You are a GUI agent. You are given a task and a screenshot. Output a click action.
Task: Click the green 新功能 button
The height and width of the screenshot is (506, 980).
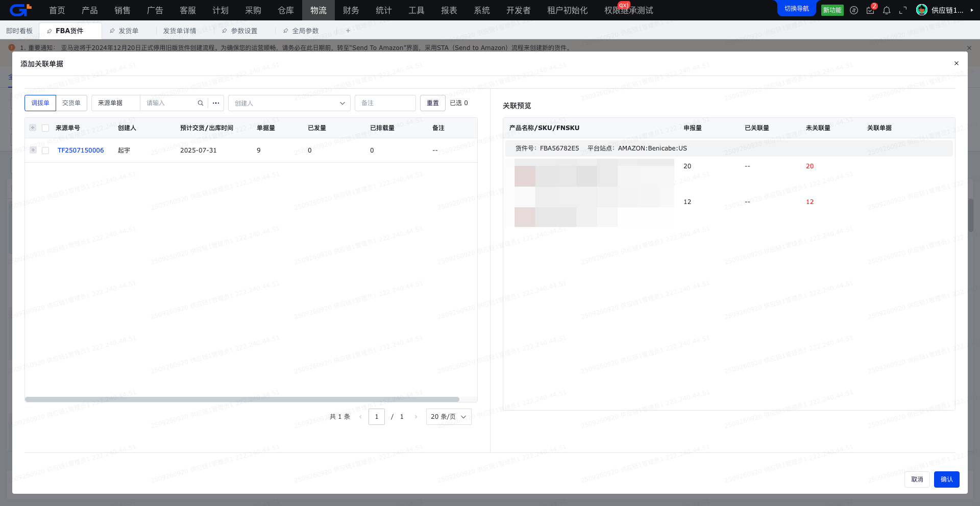coord(832,10)
